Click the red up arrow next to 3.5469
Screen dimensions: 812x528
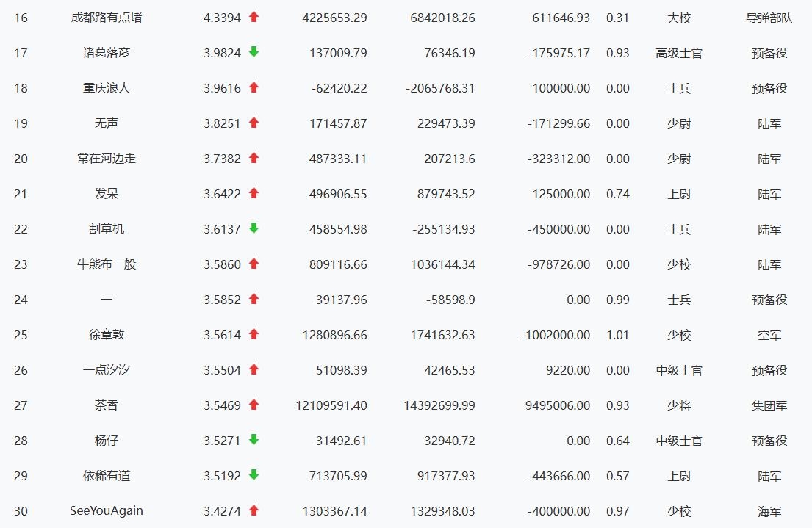pyautogui.click(x=254, y=405)
